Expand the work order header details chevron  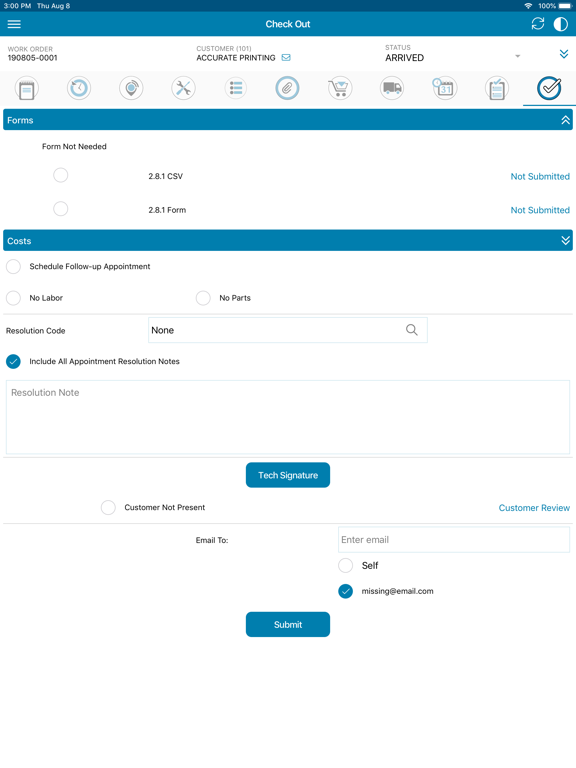point(564,54)
